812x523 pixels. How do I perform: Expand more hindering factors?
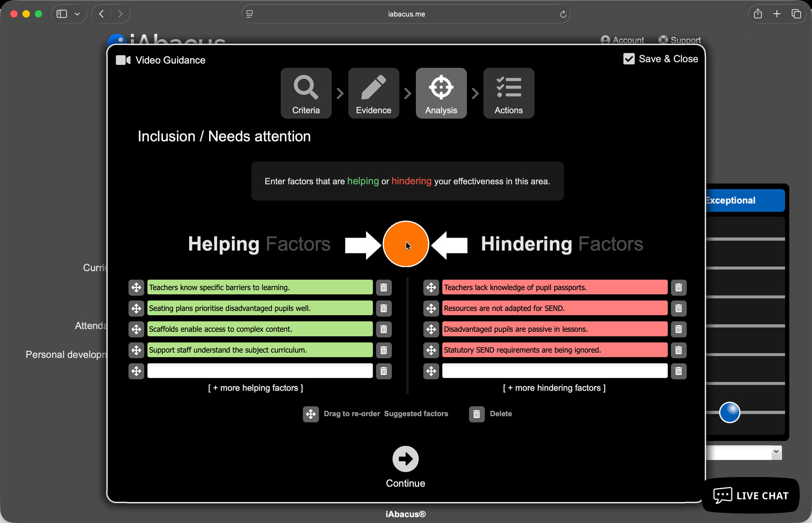click(x=554, y=388)
